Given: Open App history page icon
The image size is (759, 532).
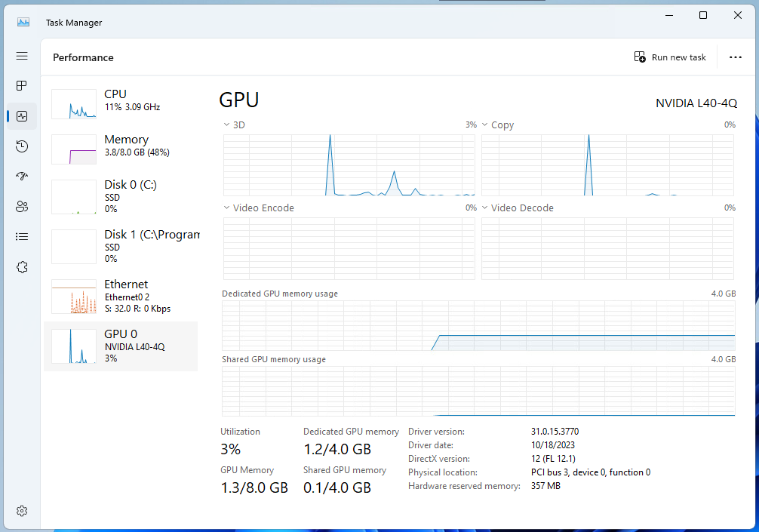Looking at the screenshot, I should click(22, 146).
